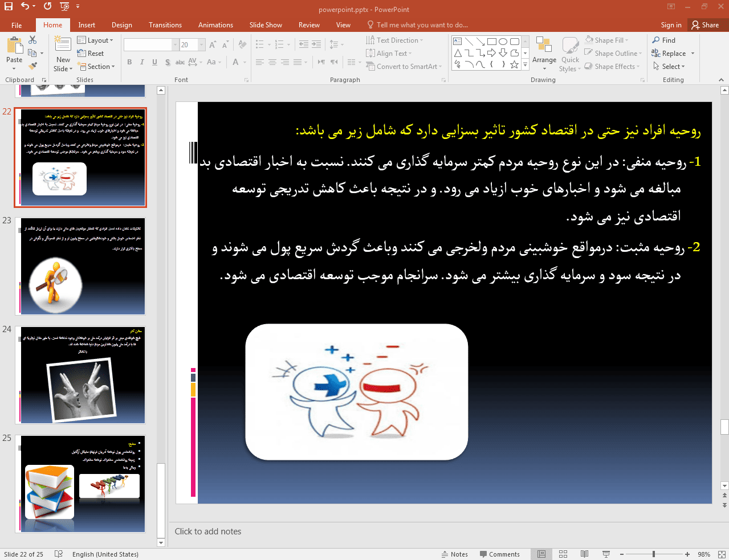This screenshot has height=560, width=729.
Task: Start Slide Show from status bar icon
Action: [606, 554]
